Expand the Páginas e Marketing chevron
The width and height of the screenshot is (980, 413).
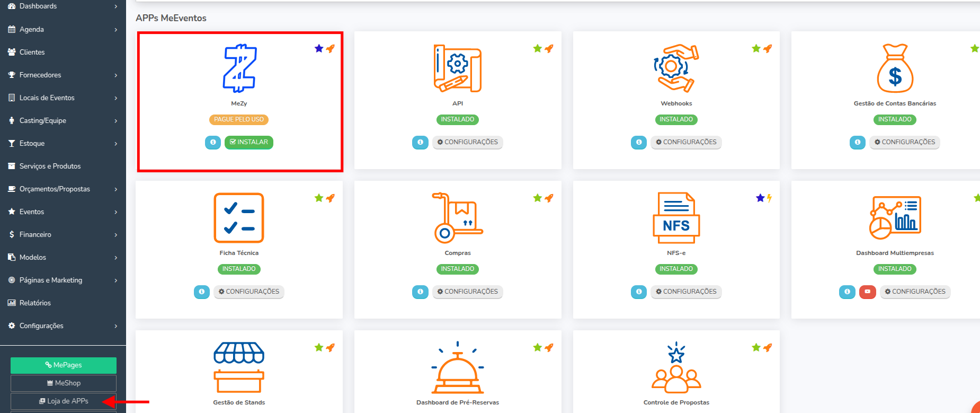[116, 280]
